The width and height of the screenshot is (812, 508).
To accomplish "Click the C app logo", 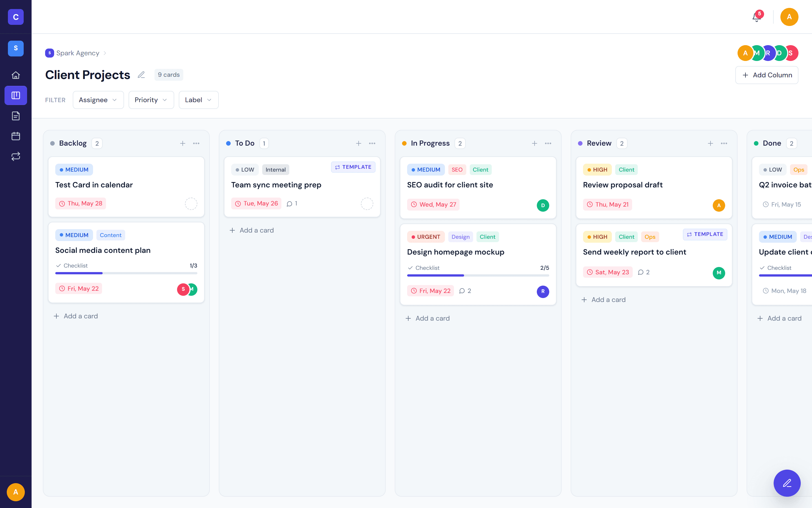I will coord(16,17).
